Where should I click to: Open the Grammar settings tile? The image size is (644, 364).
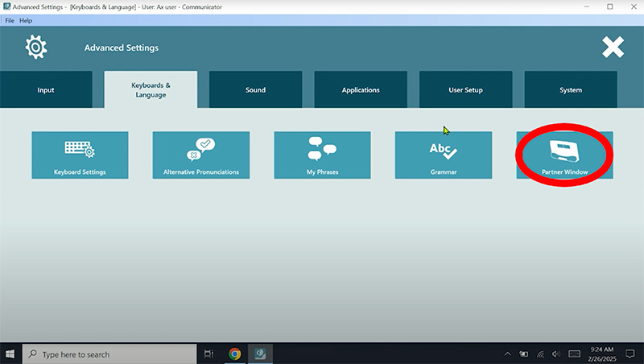pyautogui.click(x=443, y=155)
